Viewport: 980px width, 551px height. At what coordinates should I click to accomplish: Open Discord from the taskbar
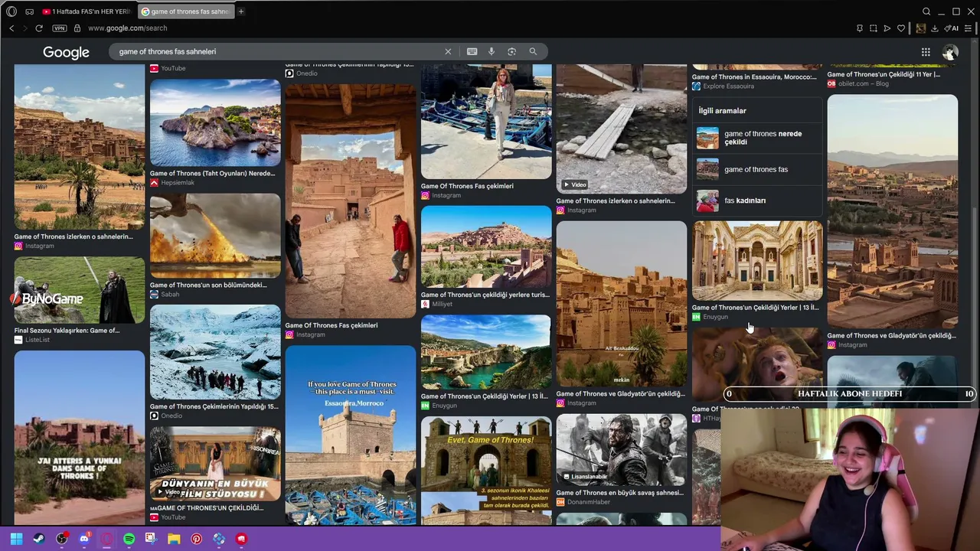[84, 539]
